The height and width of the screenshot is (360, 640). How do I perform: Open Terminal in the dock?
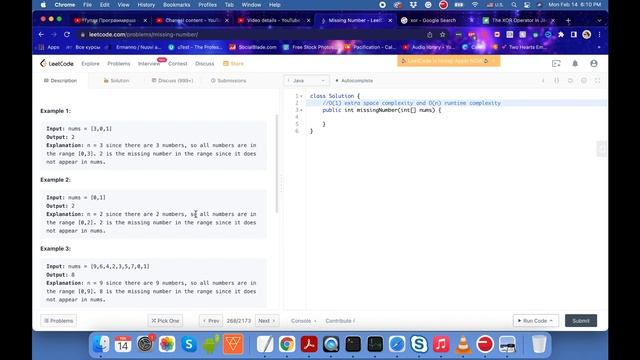point(353,344)
